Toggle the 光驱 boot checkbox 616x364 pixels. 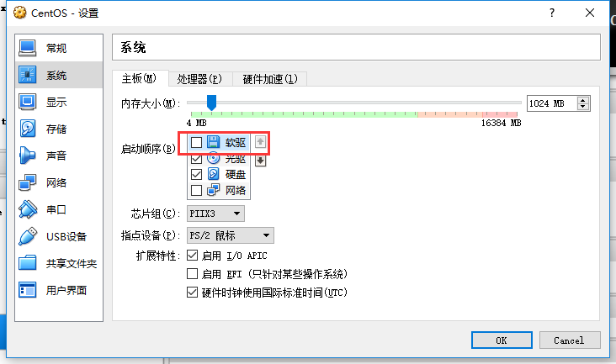tap(196, 159)
